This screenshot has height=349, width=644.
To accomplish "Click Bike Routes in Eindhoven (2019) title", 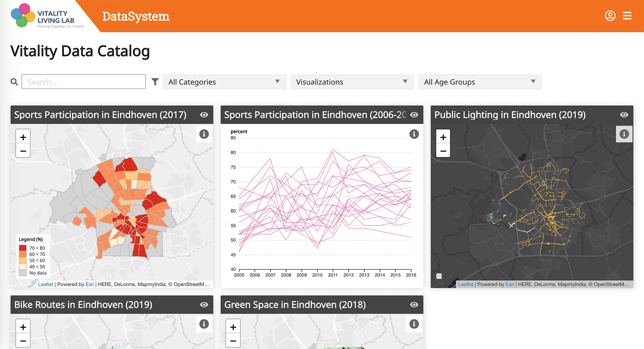I will (83, 305).
